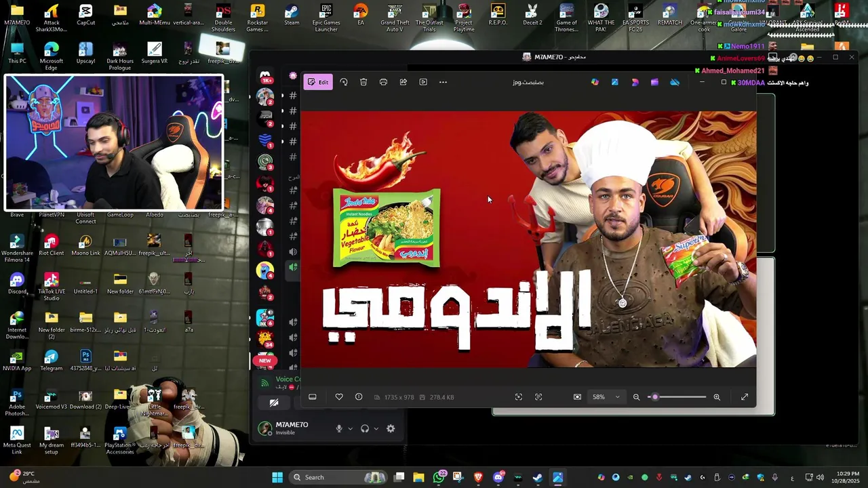868x488 pixels.
Task: Open Steam desktop shortcut
Action: pos(292,15)
